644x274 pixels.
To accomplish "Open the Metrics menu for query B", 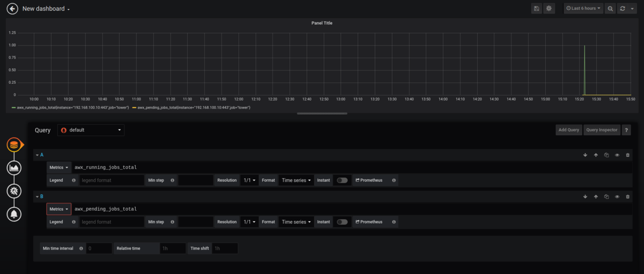I will tap(59, 209).
